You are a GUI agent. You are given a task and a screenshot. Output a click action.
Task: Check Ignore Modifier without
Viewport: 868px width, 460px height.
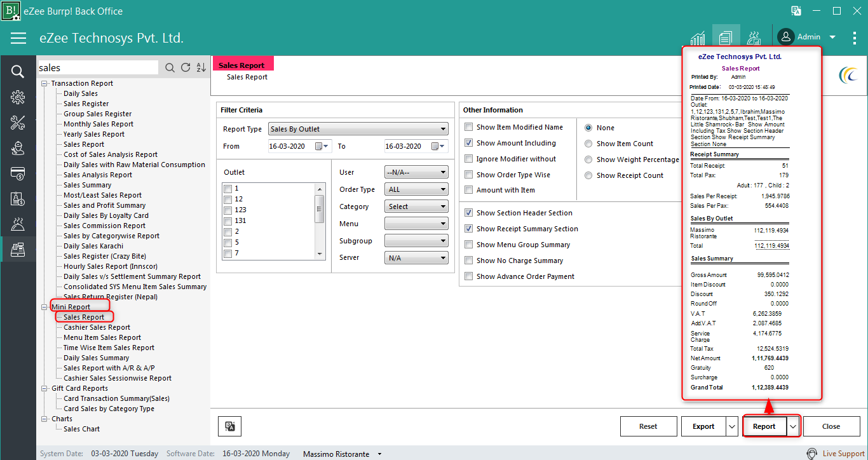[469, 159]
